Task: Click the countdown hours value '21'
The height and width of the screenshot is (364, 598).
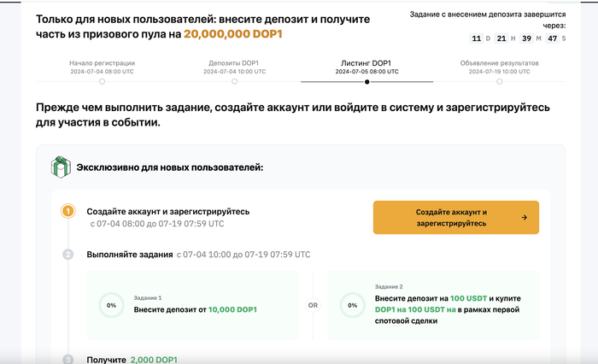Action: [501, 38]
